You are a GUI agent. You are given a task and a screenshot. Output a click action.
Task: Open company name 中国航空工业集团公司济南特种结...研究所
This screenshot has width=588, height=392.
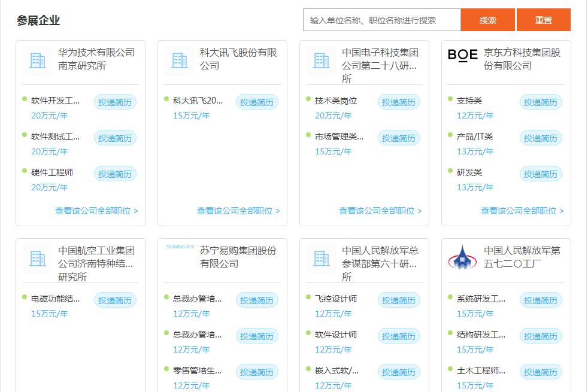[96, 264]
